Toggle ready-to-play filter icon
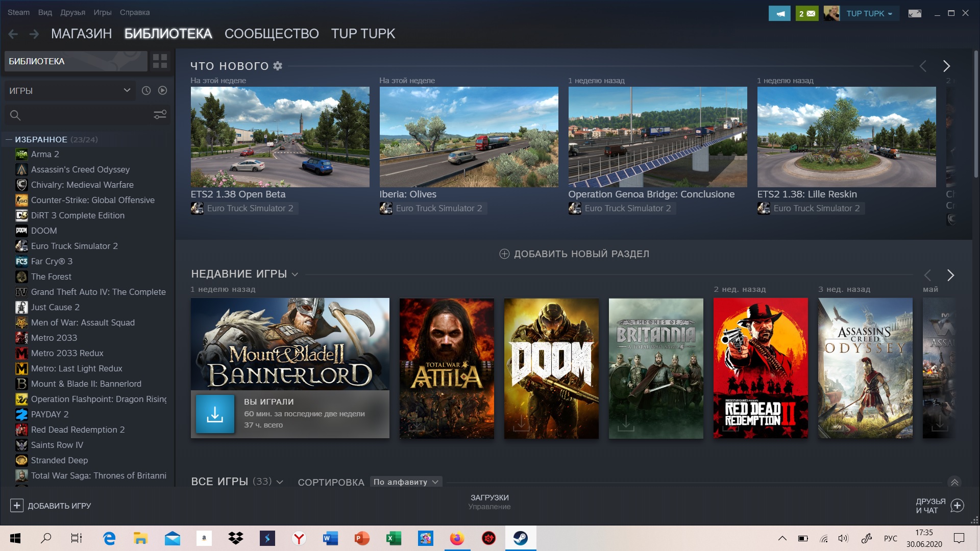Screen dimensions: 980x551 [x=162, y=90]
